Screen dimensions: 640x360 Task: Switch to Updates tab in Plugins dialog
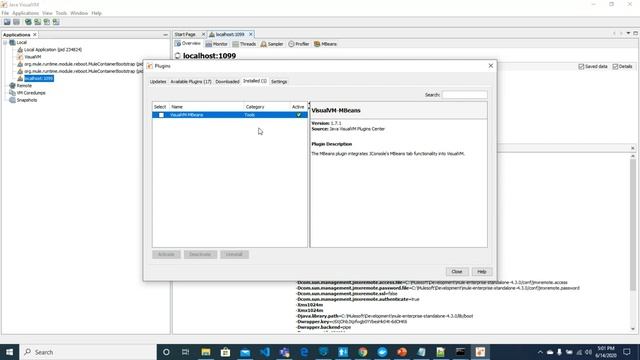tap(158, 82)
